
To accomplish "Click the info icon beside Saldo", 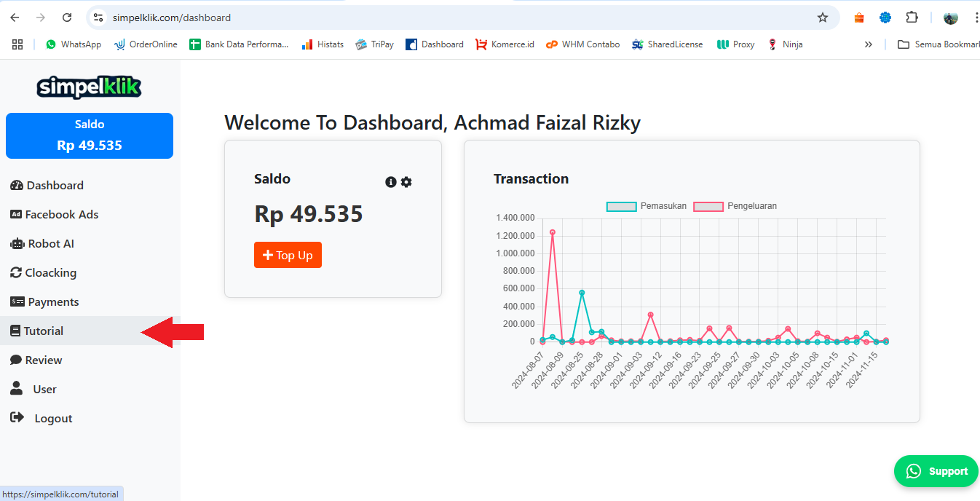I will point(391,182).
